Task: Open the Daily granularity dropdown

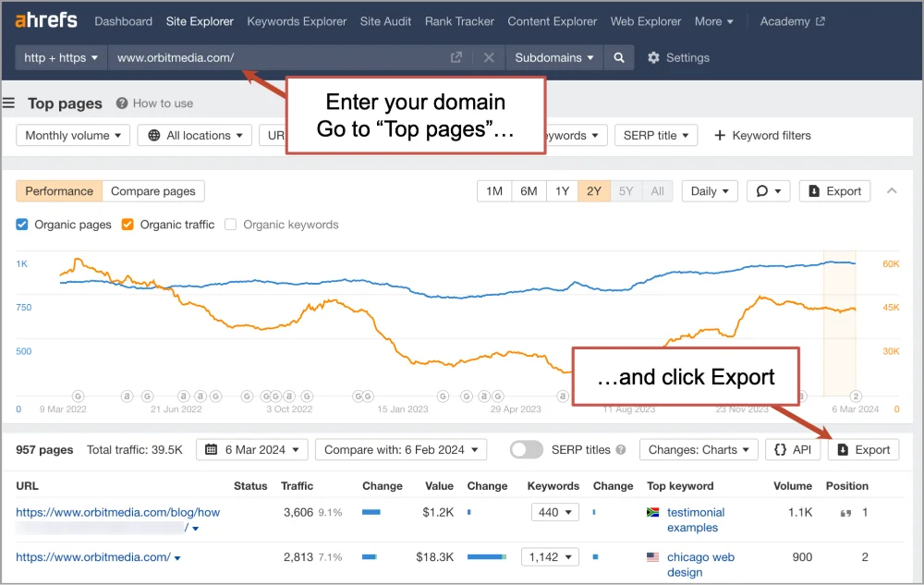Action: click(x=710, y=191)
